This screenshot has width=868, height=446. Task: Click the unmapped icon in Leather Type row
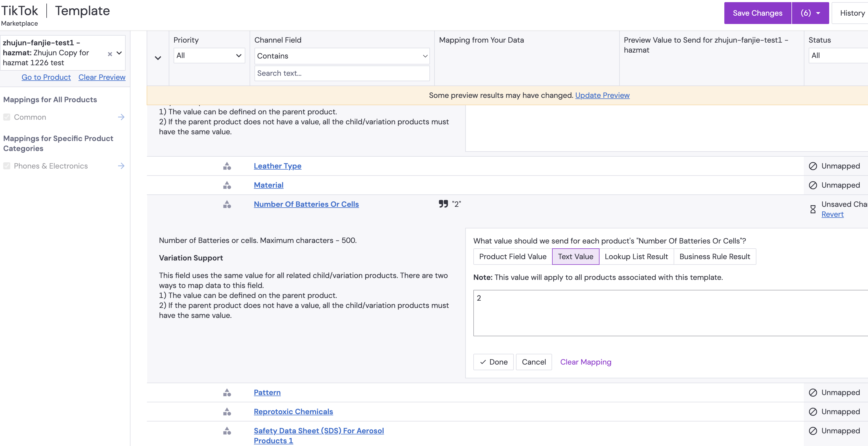click(813, 166)
